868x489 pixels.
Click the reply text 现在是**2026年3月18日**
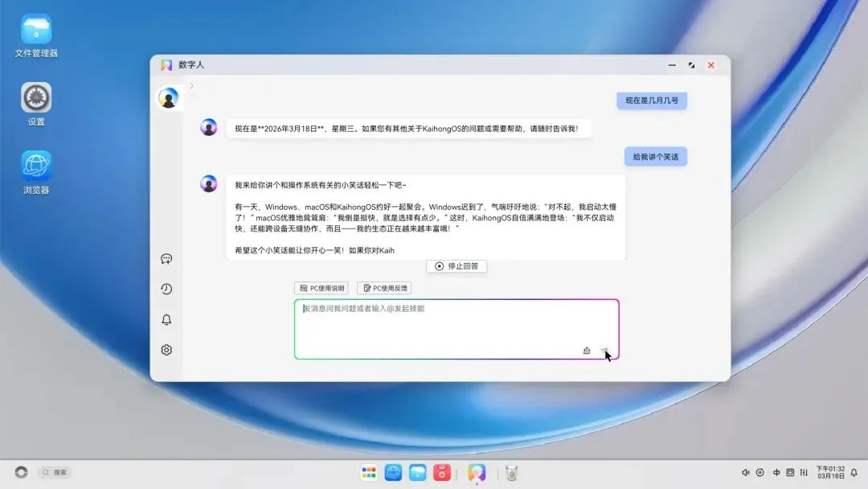(280, 129)
